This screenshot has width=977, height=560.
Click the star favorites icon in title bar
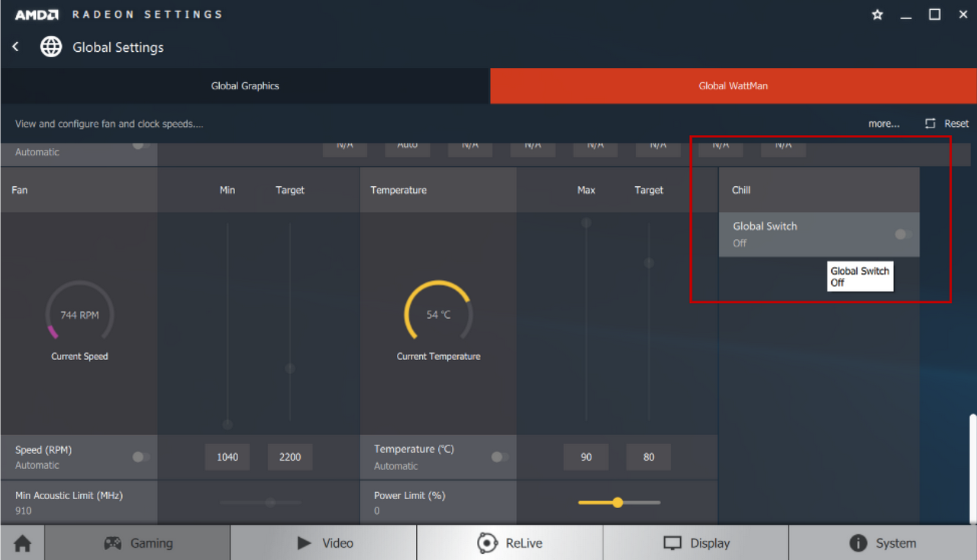[x=878, y=14]
